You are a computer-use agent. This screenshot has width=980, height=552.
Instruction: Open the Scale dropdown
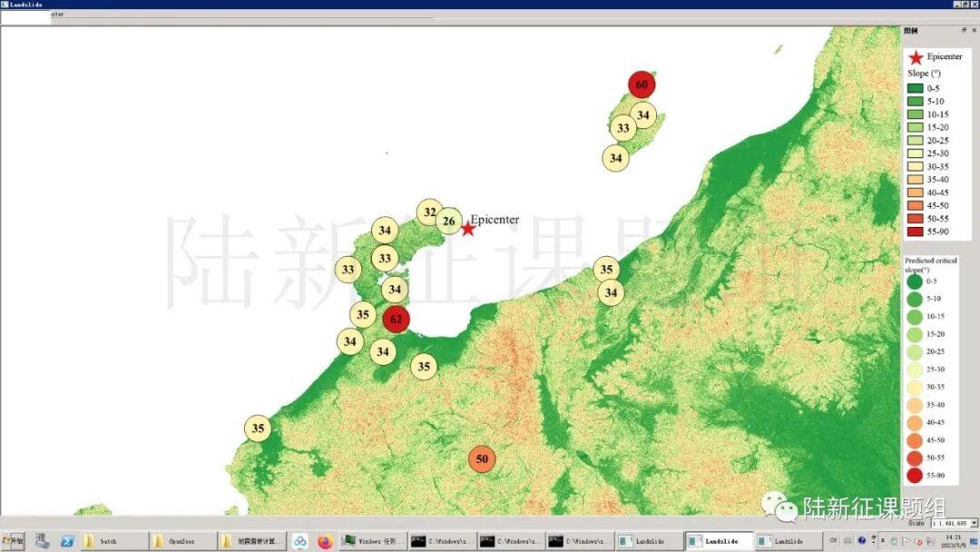(974, 523)
